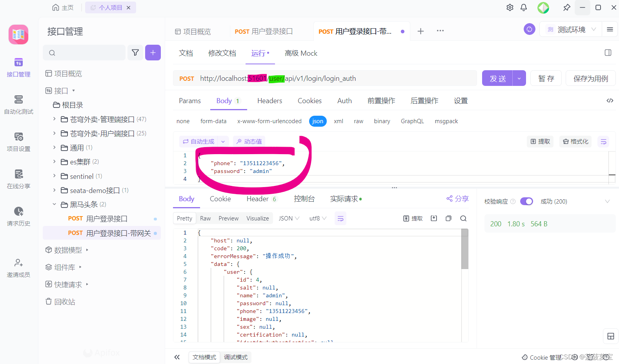Select the none body type
The width and height of the screenshot is (619, 364).
[183, 121]
